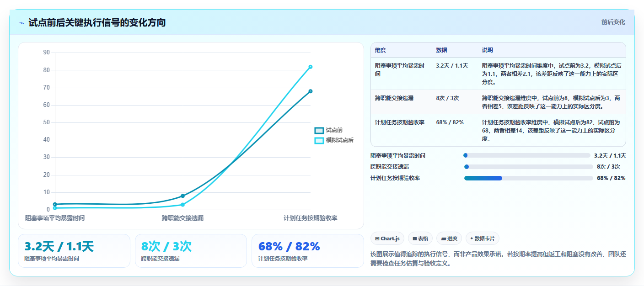Click 试点前 data point above 跨职能交接遗漏

[x=182, y=196]
